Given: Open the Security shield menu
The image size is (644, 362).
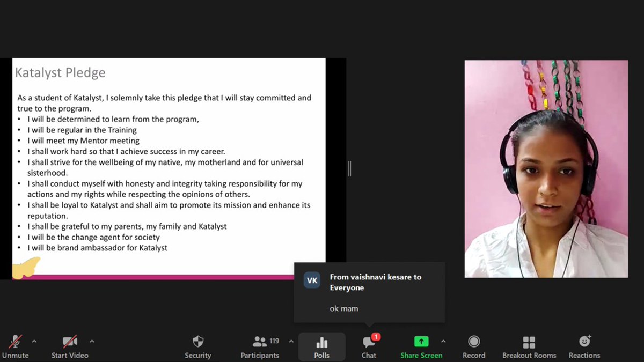Looking at the screenshot, I should point(197,346).
